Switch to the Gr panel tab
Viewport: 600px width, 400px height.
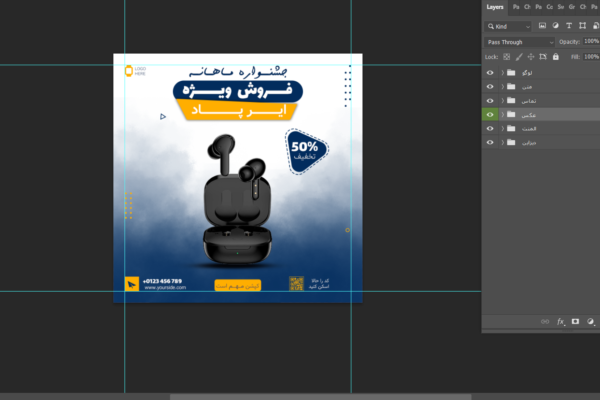click(572, 7)
